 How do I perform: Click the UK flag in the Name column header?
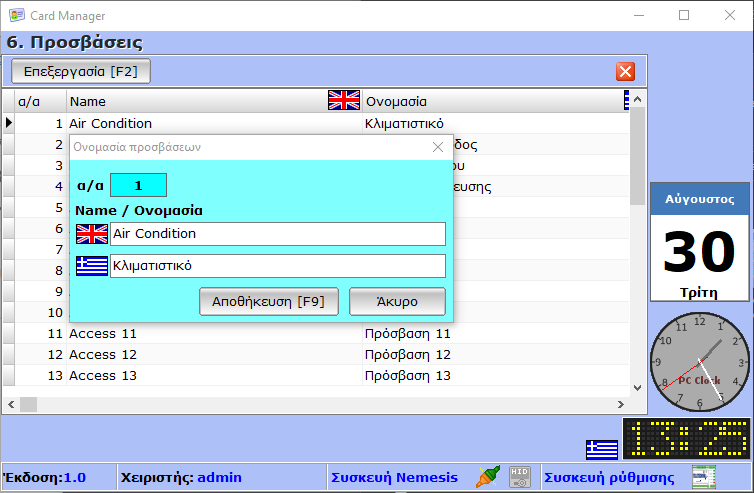[343, 100]
